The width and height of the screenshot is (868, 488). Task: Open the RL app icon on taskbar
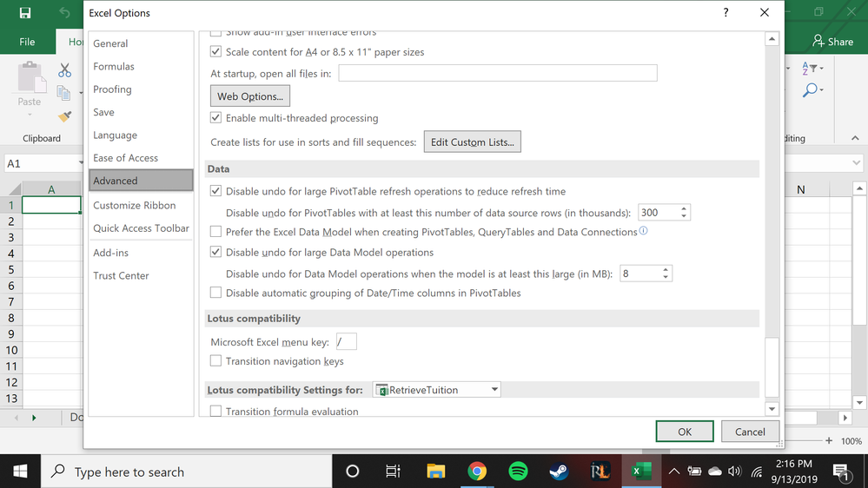tap(600, 472)
